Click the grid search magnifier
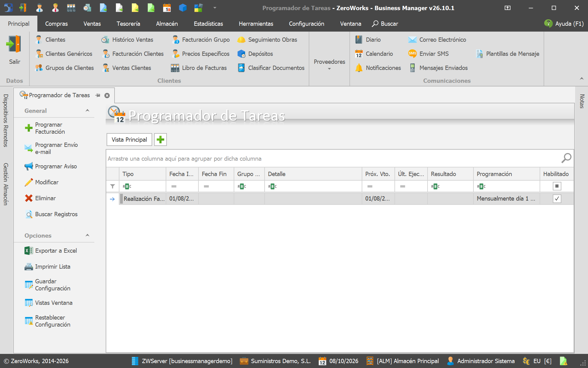 click(x=566, y=158)
